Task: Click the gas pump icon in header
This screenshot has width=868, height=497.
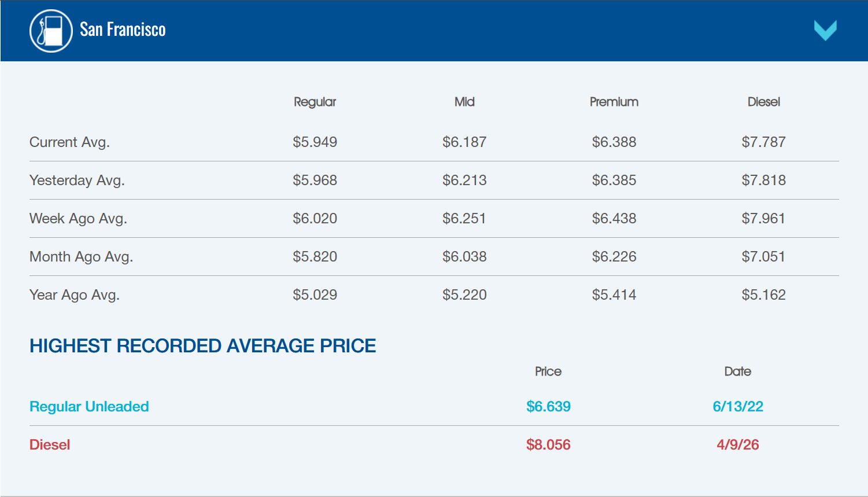Action: tap(51, 31)
